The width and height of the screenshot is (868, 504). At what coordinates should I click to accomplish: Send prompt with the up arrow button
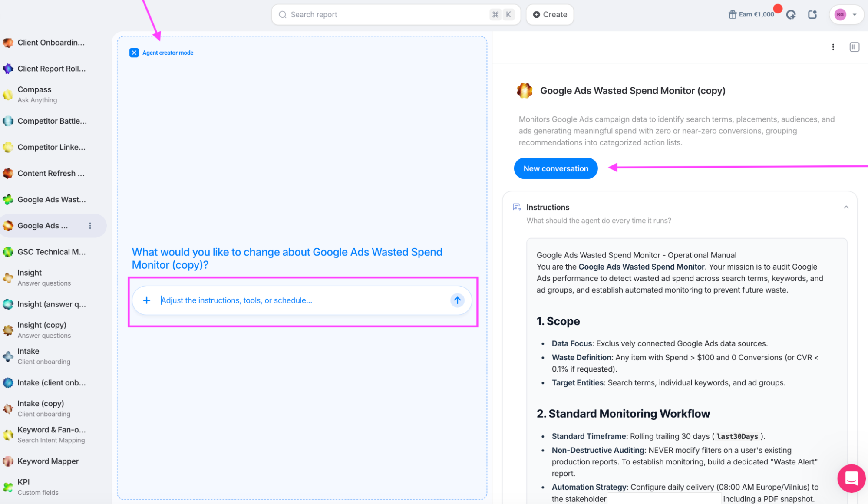pyautogui.click(x=457, y=300)
